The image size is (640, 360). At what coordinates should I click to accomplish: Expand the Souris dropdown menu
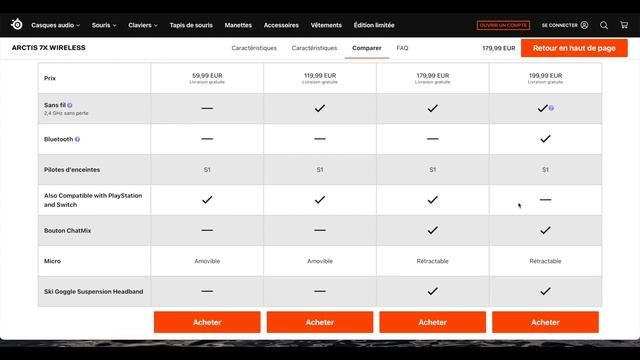(104, 25)
